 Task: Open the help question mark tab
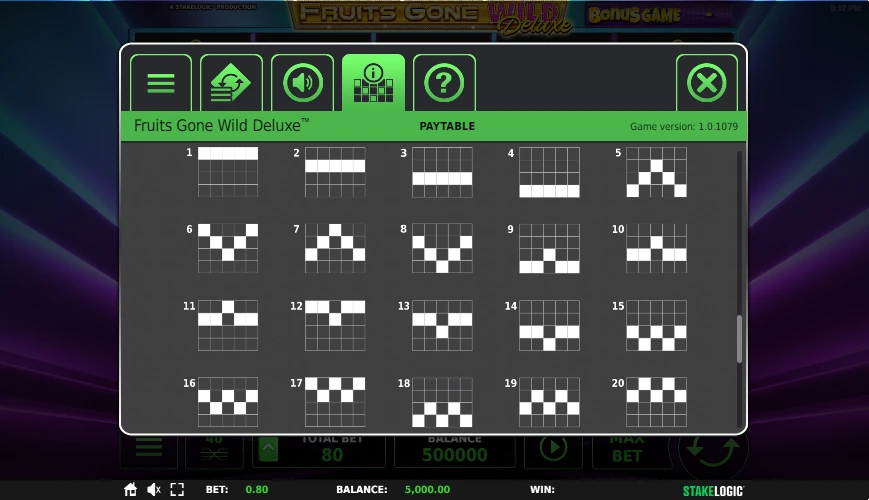point(444,83)
